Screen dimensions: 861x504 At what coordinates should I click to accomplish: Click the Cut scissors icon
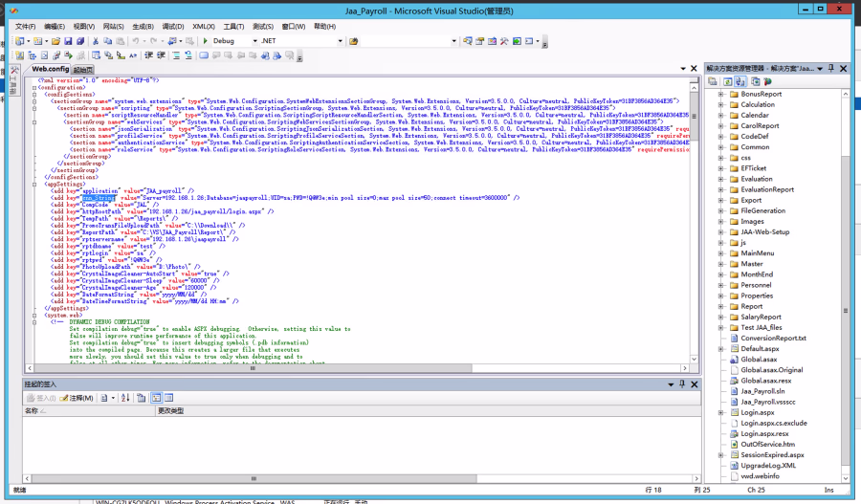click(95, 41)
